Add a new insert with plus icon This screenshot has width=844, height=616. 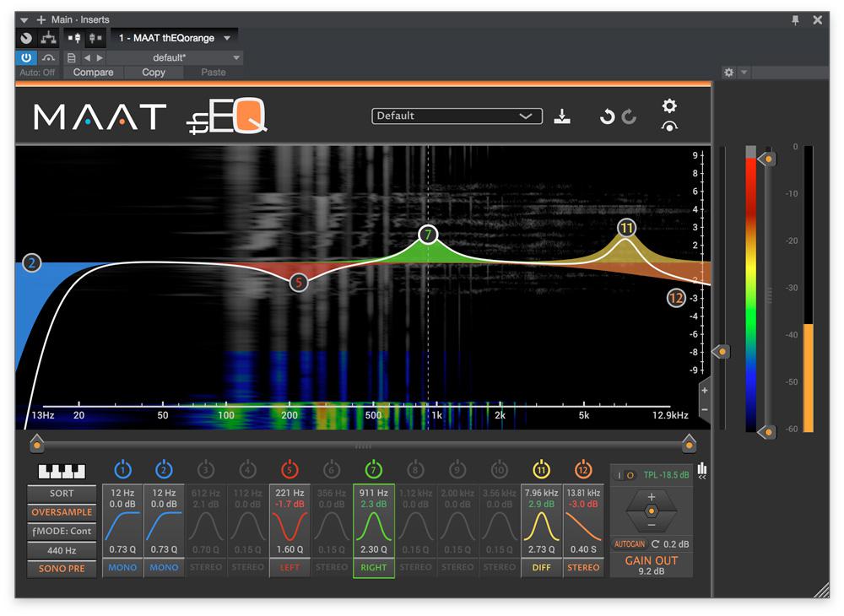(x=41, y=20)
